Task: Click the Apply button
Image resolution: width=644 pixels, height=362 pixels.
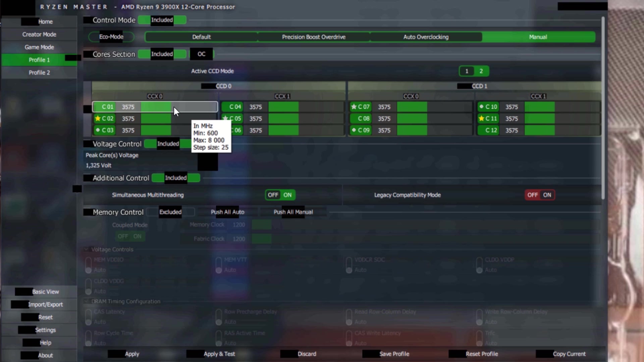Action: tap(124, 354)
